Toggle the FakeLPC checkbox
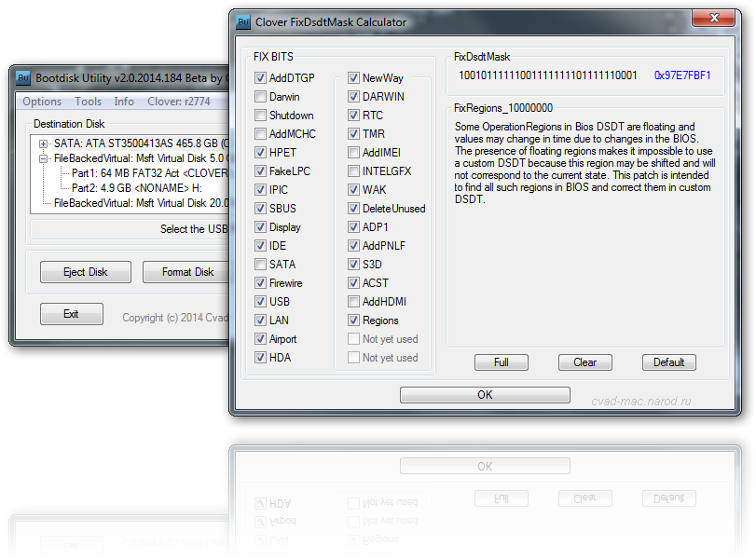Image resolution: width=756 pixels, height=559 pixels. [x=260, y=171]
